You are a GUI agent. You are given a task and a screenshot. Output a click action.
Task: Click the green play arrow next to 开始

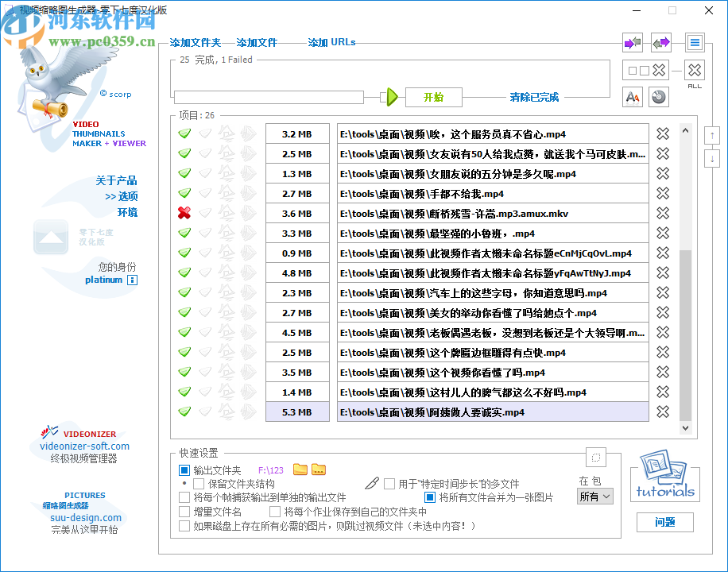392,96
